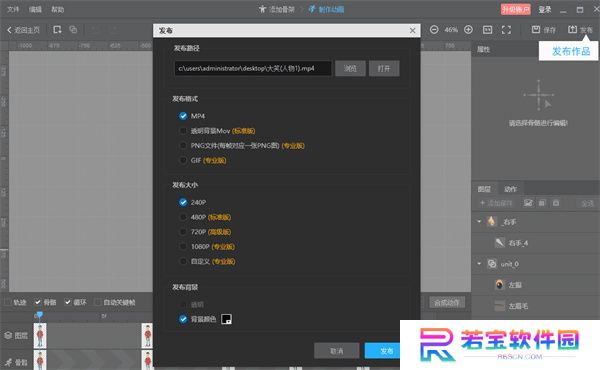Click 添加部件 in layer panel

496,203
